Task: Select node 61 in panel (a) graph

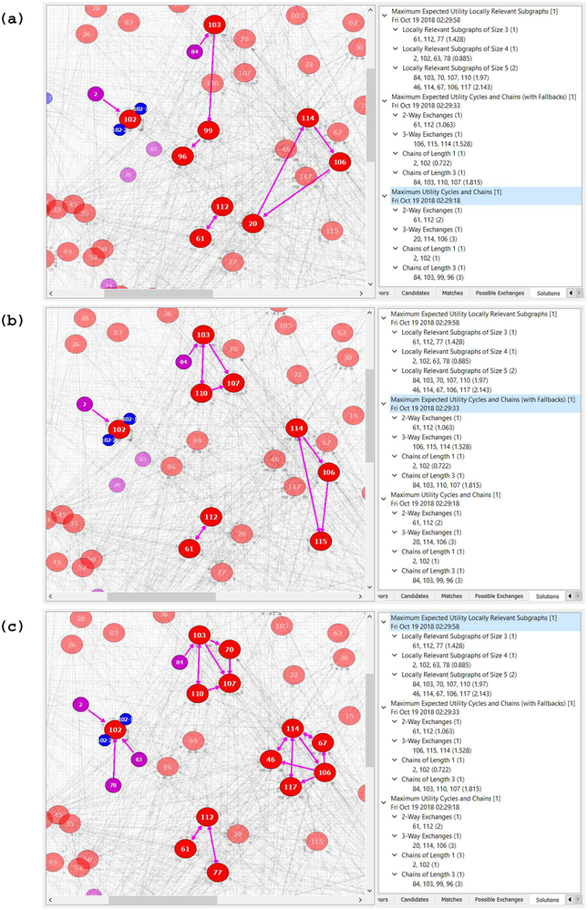Action: point(201,238)
